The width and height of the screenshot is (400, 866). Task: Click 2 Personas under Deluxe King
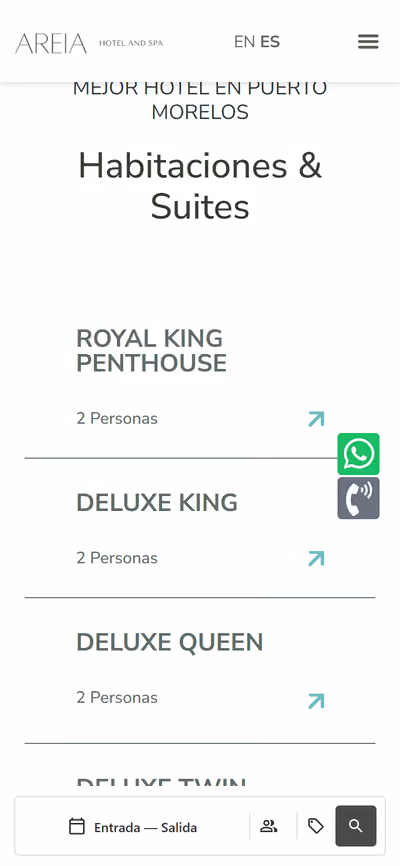pos(117,558)
